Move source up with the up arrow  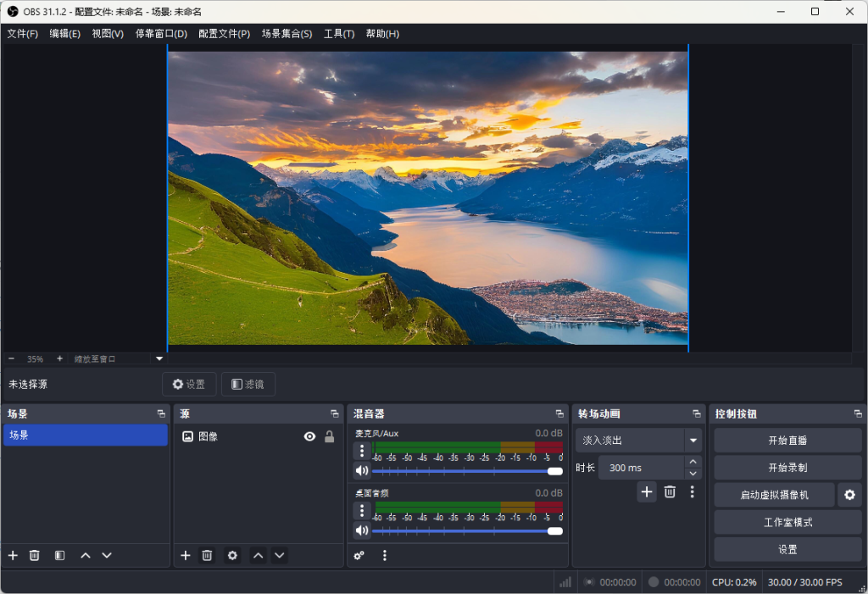pos(258,555)
